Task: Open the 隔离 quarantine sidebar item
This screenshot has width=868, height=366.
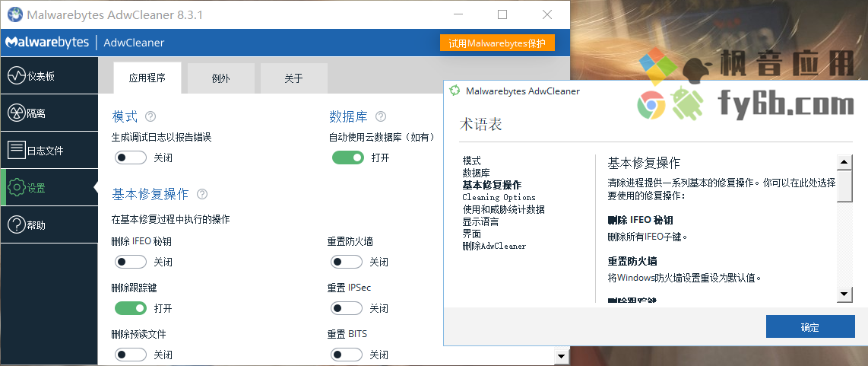Action: (49, 113)
